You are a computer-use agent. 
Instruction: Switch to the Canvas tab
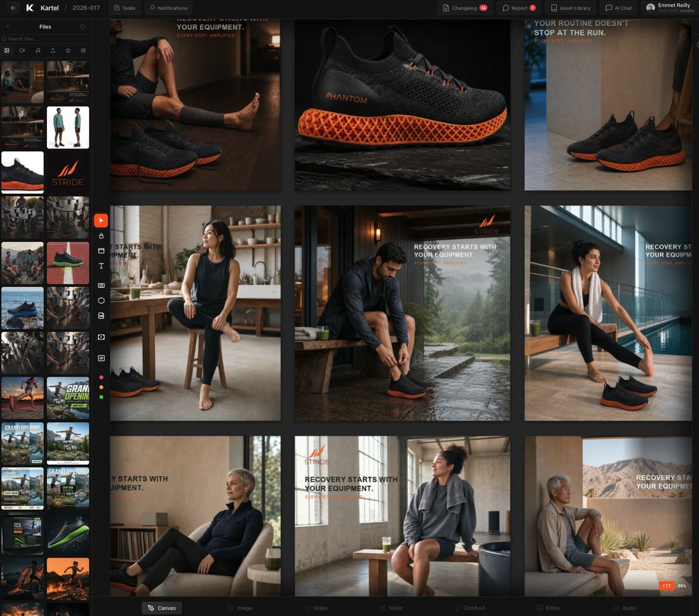pyautogui.click(x=162, y=608)
